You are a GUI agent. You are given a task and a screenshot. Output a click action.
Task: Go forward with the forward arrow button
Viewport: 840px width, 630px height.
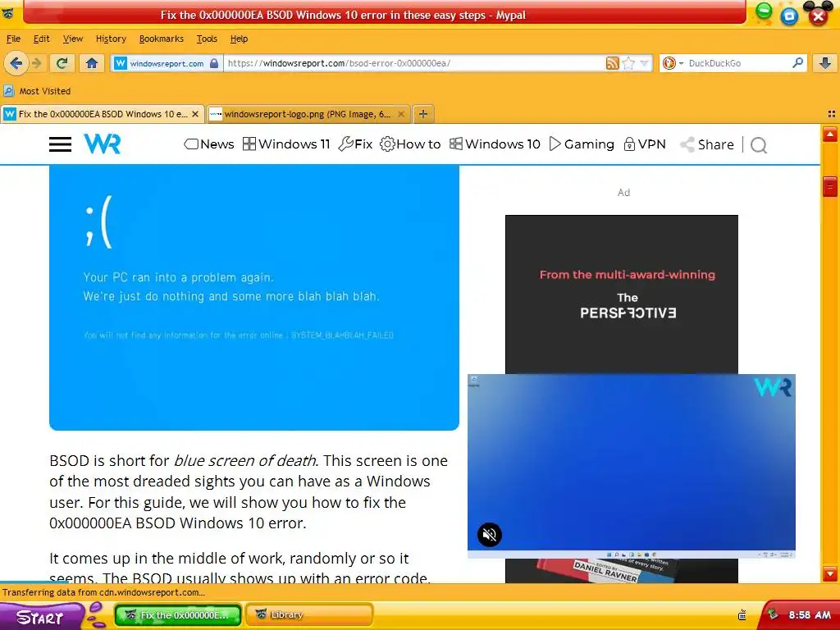[x=37, y=63]
